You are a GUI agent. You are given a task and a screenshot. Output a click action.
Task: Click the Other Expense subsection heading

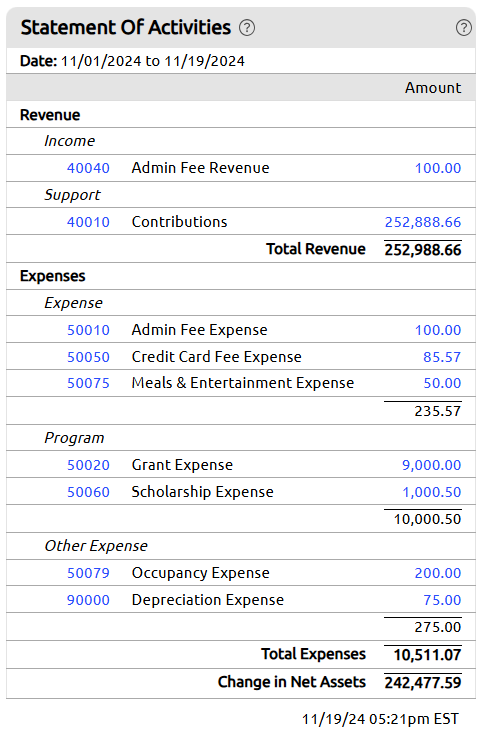click(96, 546)
